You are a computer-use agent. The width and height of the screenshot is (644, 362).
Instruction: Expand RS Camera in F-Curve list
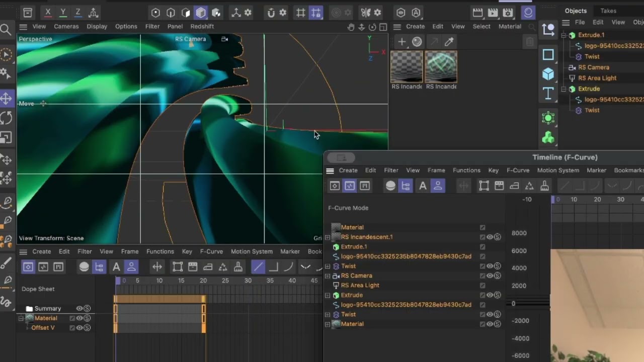point(328,276)
